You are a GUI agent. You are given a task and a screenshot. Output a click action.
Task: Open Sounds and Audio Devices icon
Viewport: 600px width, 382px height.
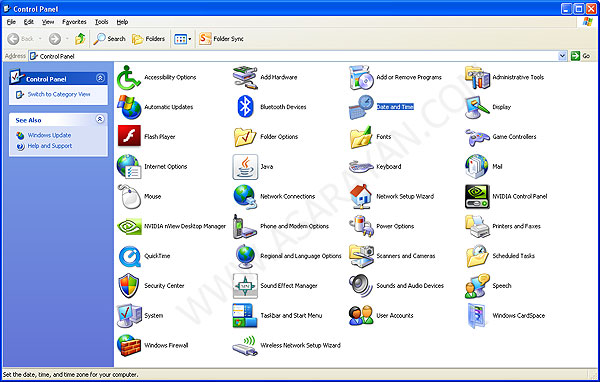[361, 286]
